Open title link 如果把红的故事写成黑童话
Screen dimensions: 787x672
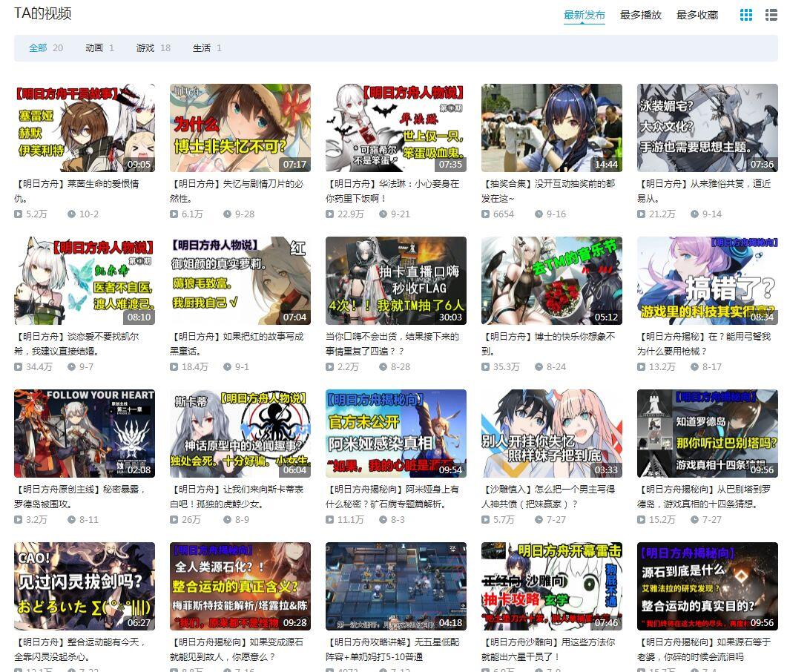click(x=237, y=343)
